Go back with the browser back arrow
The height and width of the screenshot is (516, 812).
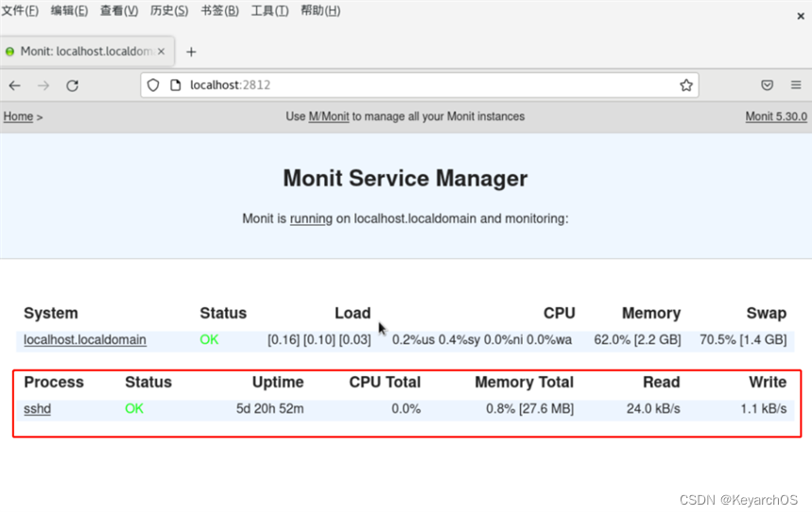[14, 85]
